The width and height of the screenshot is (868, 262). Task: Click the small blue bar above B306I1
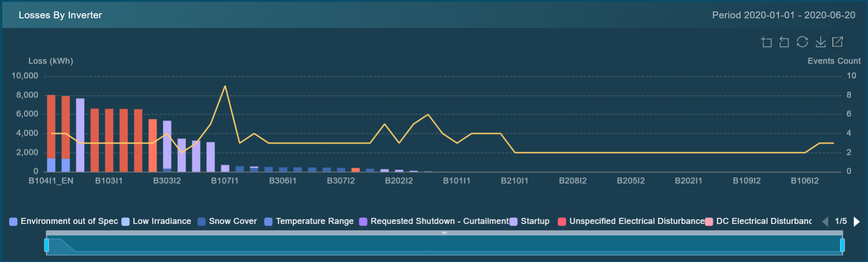[x=283, y=169]
